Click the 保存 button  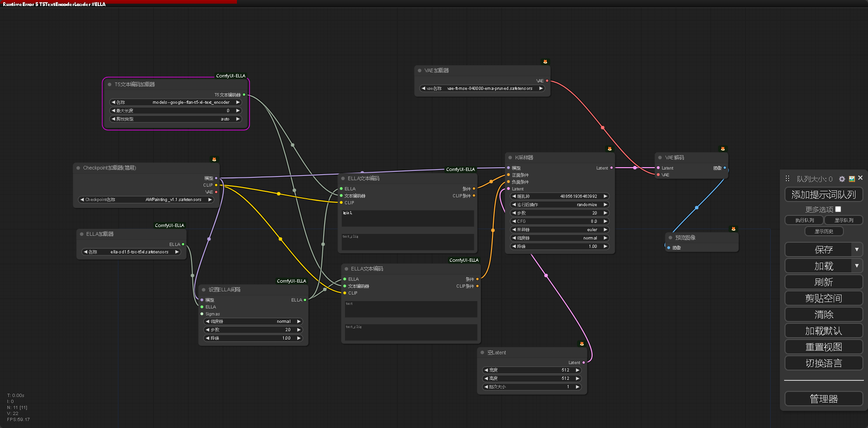pos(818,250)
